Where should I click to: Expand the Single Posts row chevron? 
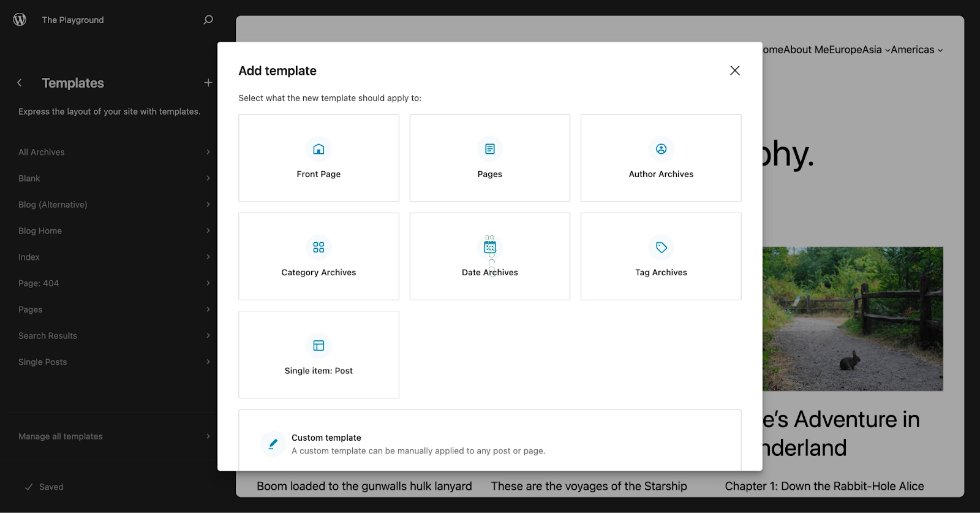[208, 362]
